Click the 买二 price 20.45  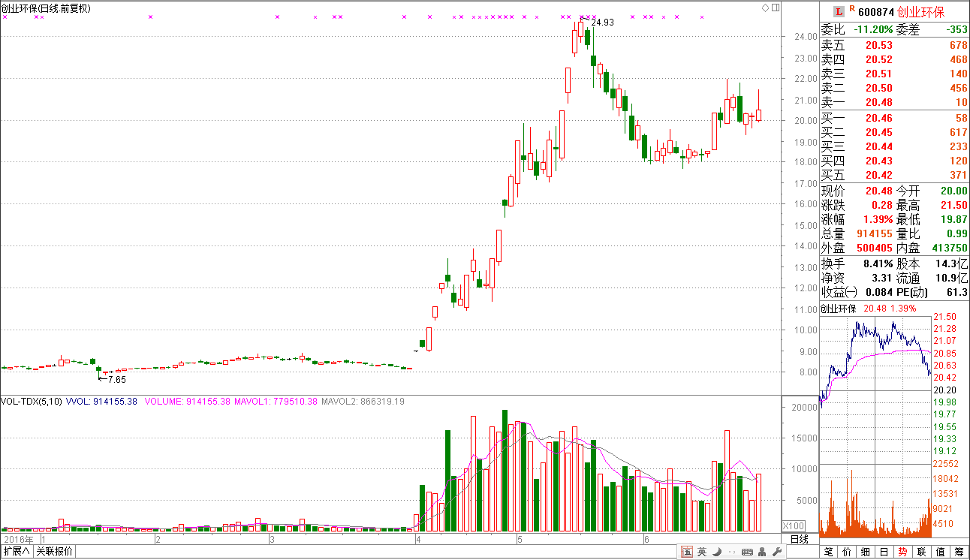click(x=879, y=132)
